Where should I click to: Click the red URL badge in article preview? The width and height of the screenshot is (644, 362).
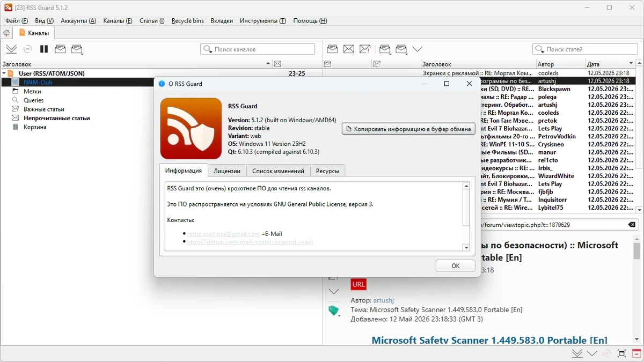coord(358,284)
